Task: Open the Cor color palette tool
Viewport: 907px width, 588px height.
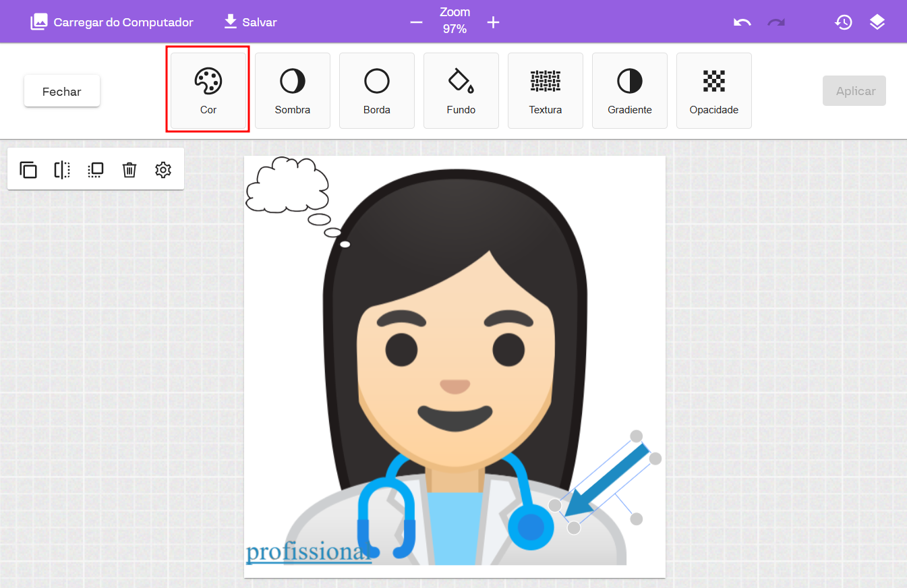Action: pyautogui.click(x=208, y=90)
